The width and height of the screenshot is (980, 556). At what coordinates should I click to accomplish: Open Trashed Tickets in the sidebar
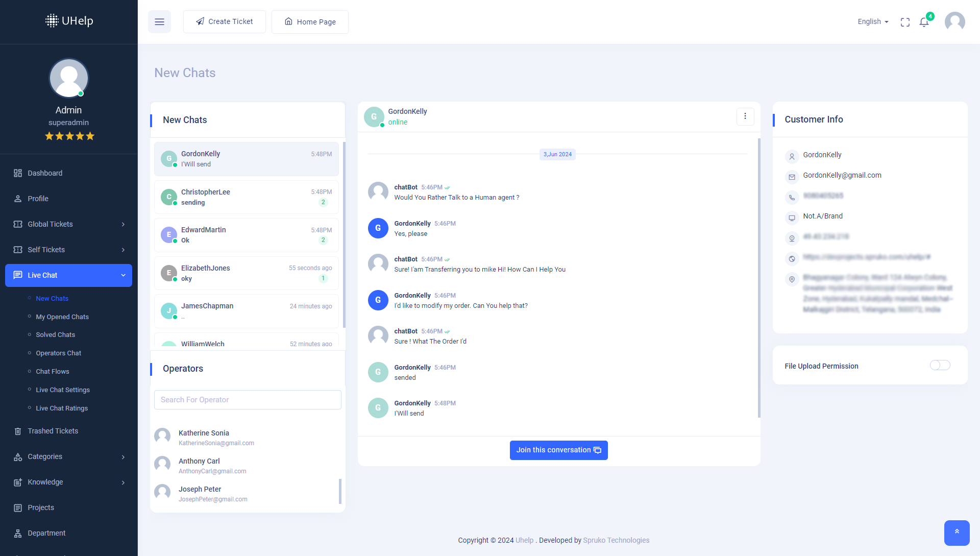[53, 431]
